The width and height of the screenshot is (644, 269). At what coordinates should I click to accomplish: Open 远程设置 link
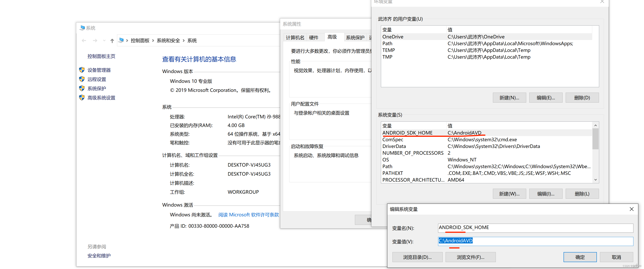97,79
